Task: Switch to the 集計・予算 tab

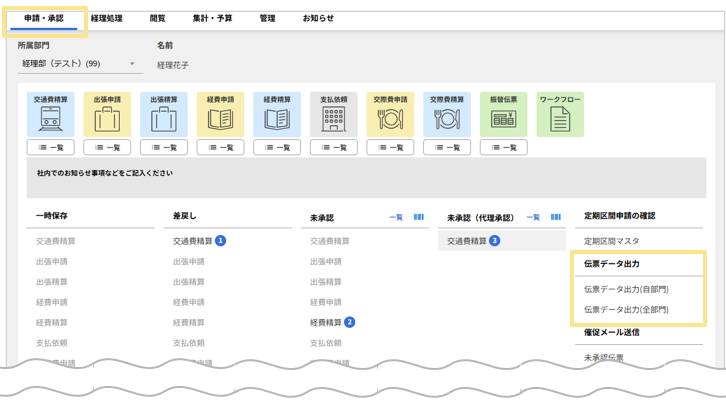Action: click(x=212, y=18)
